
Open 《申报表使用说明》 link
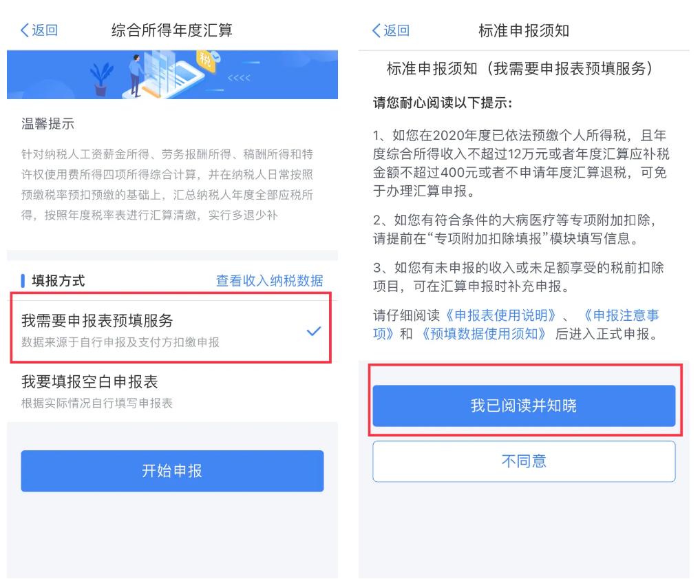pyautogui.click(x=501, y=315)
